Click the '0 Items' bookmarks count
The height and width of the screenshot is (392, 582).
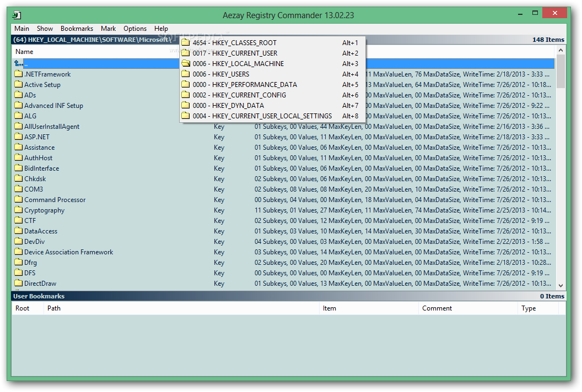(x=552, y=296)
